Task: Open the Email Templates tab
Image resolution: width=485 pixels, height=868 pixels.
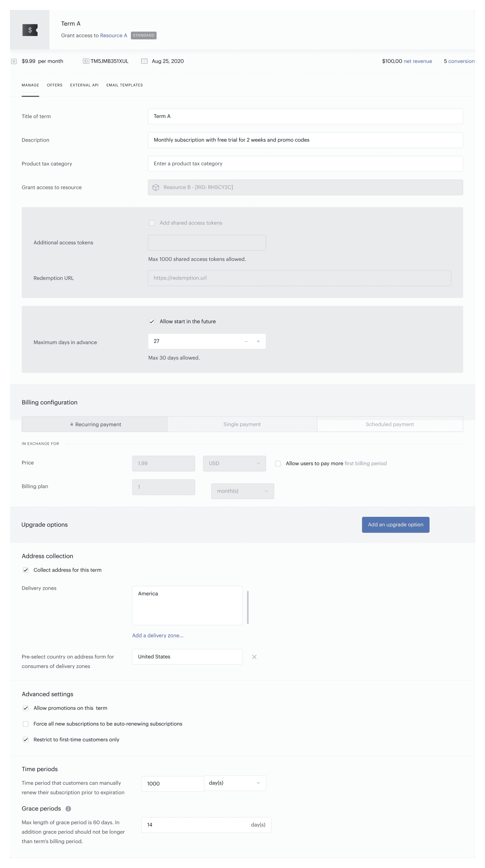Action: coord(125,85)
